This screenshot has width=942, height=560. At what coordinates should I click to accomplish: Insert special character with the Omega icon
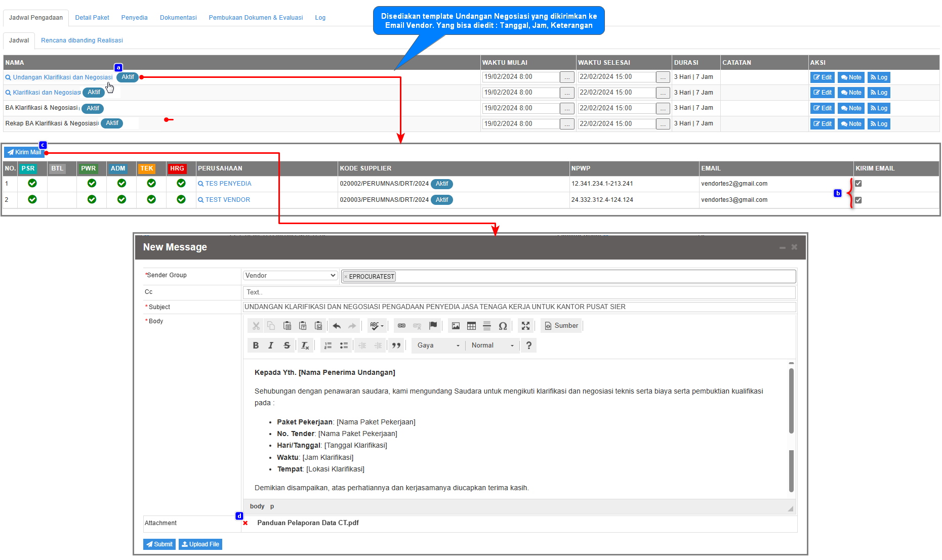(503, 326)
